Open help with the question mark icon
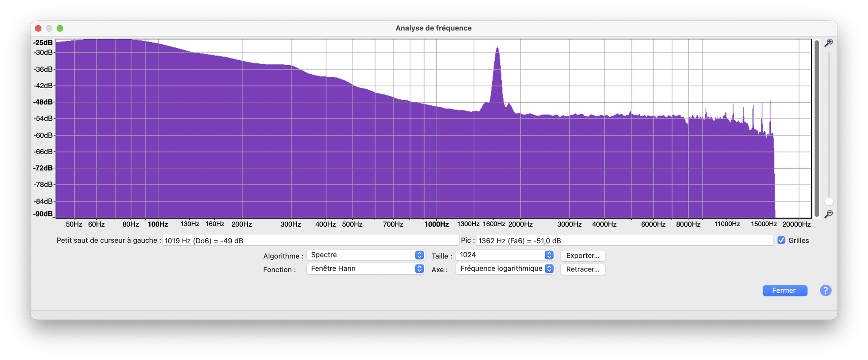Image resolution: width=868 pixels, height=360 pixels. 825,291
